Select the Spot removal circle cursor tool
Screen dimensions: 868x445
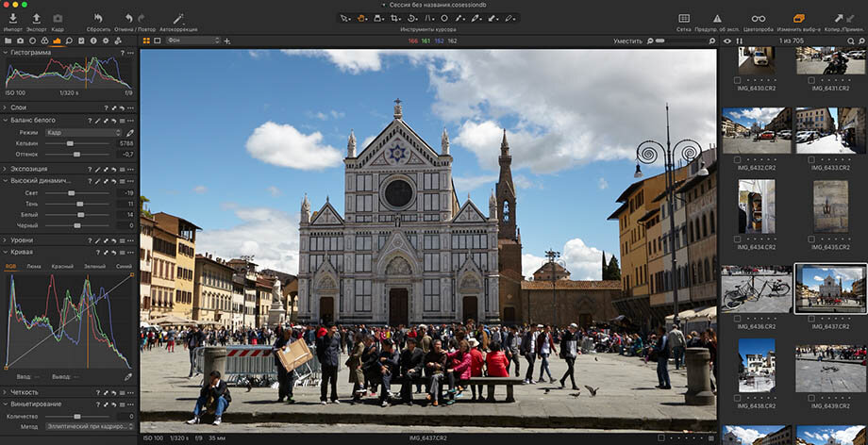point(444,18)
